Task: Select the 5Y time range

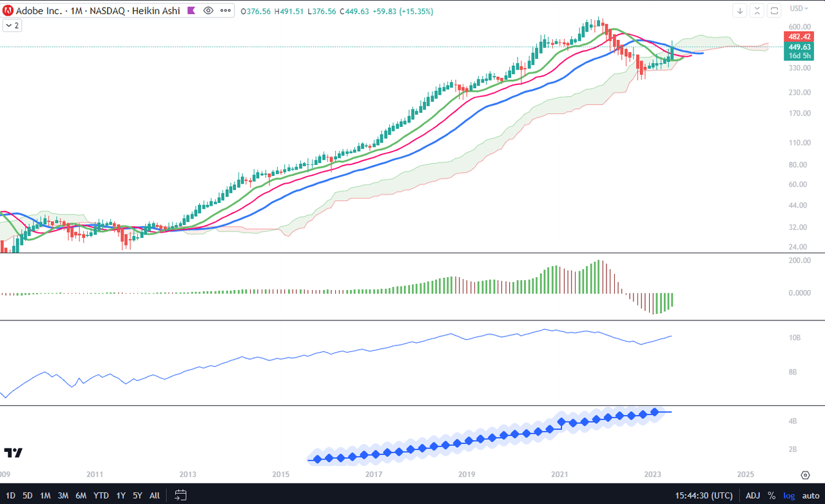Action: point(138,496)
